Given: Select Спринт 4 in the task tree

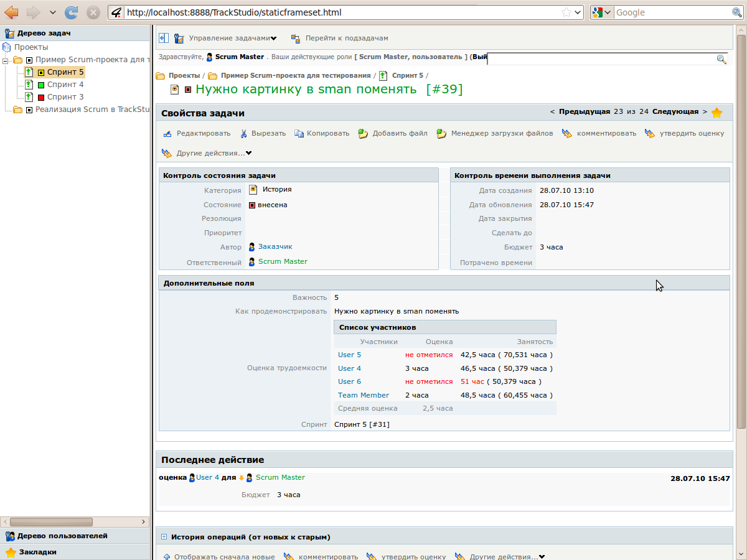Looking at the screenshot, I should coord(65,85).
